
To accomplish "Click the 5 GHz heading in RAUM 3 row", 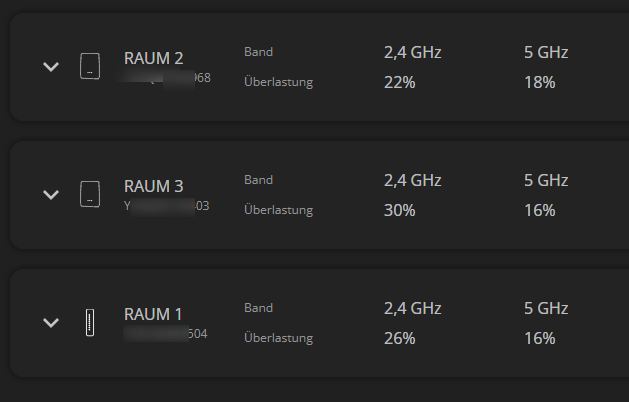I will [x=545, y=181].
